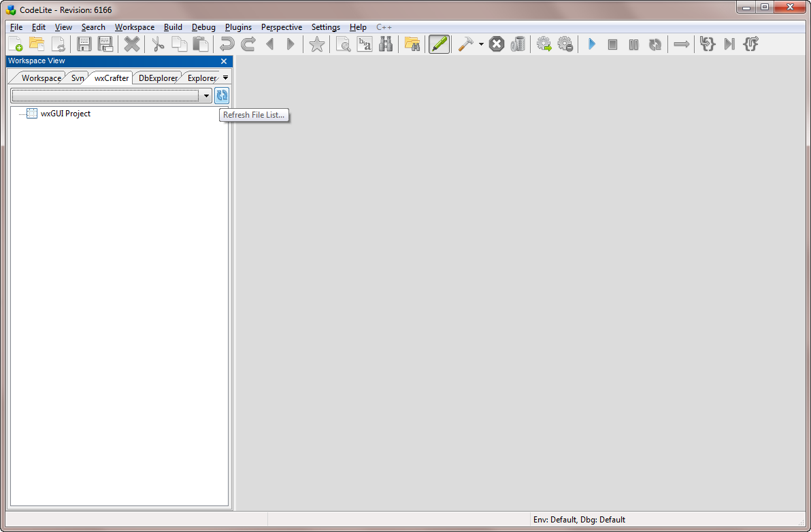Screen dimensions: 811x532
Task: Switch to the DbExplorer tab
Action: 158,78
